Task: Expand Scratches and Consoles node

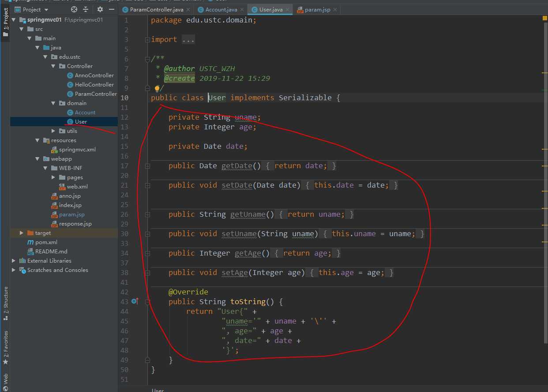Action: pos(13,270)
